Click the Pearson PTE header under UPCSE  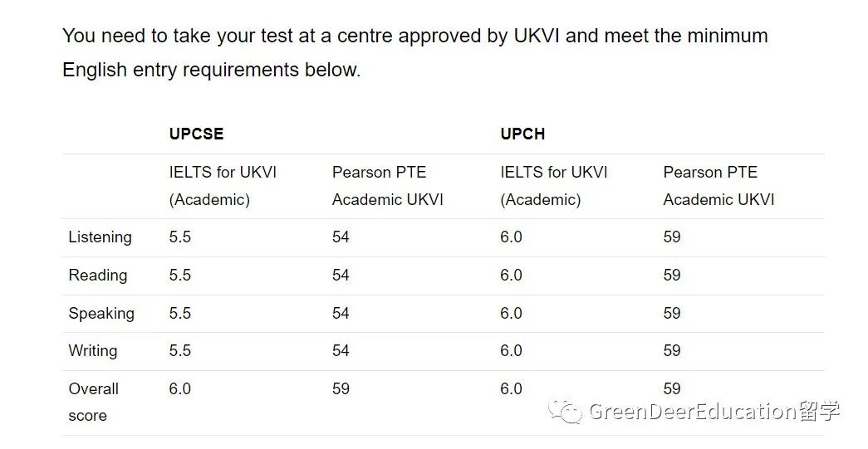(387, 186)
